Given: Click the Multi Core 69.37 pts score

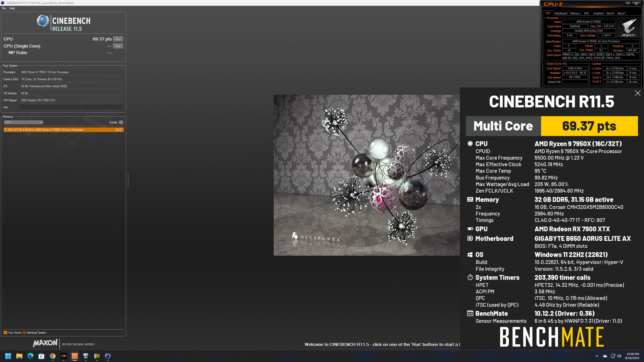Looking at the screenshot, I should click(x=589, y=126).
